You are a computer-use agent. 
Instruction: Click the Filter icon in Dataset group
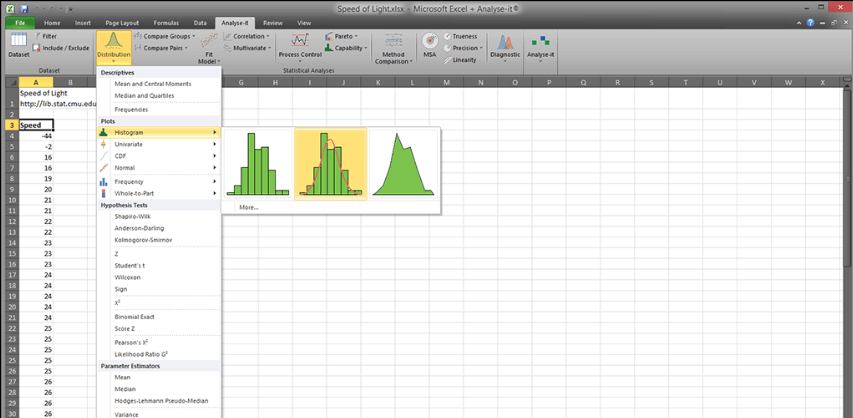click(44, 36)
